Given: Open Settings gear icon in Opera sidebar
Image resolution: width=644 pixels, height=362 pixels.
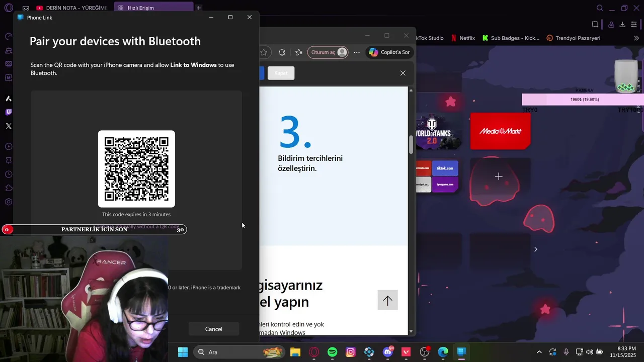Looking at the screenshot, I should coord(9,202).
